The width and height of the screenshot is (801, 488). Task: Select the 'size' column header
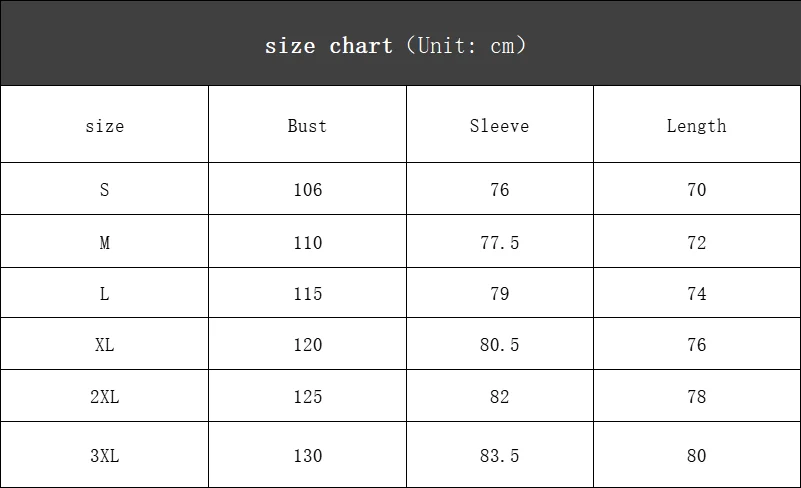click(105, 126)
